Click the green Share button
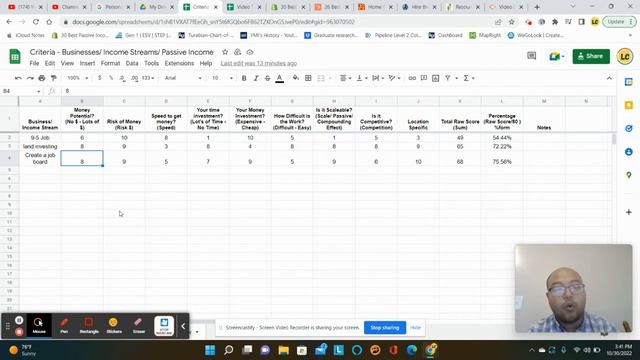This screenshot has width=640, height=360. click(x=591, y=56)
